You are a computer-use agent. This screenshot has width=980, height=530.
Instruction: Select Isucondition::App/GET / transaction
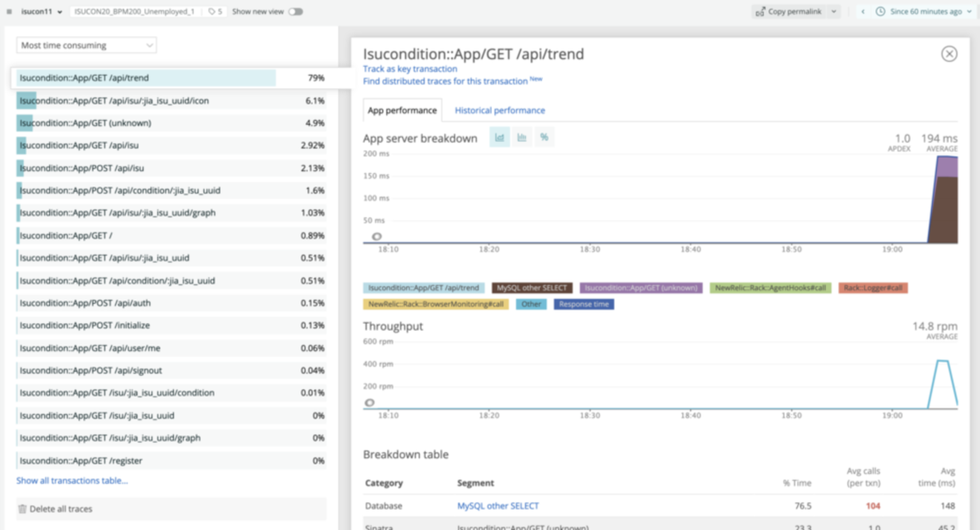click(x=171, y=235)
